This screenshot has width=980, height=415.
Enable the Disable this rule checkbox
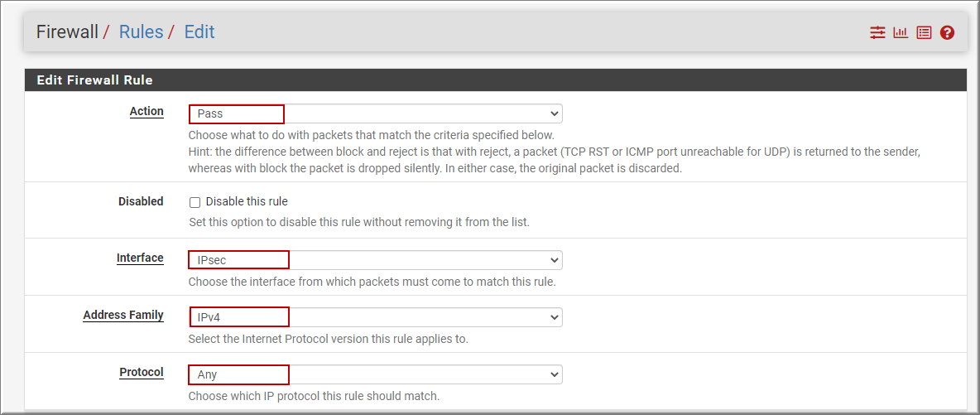click(x=195, y=202)
